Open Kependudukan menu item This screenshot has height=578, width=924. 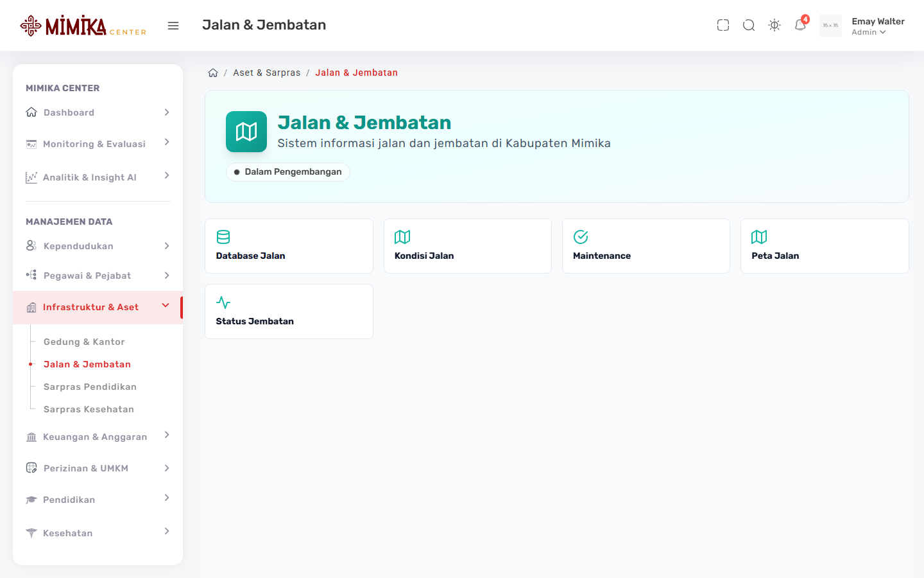tap(98, 246)
